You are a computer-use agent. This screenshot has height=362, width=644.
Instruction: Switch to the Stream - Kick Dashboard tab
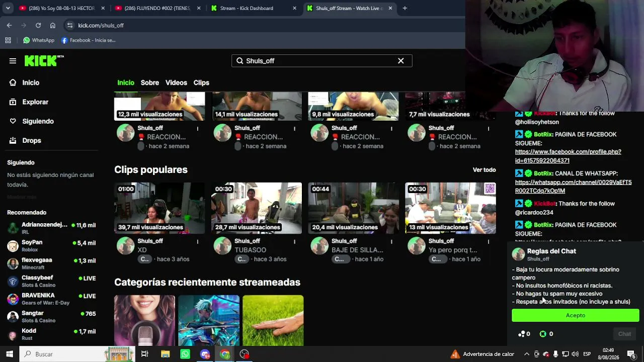point(254,8)
